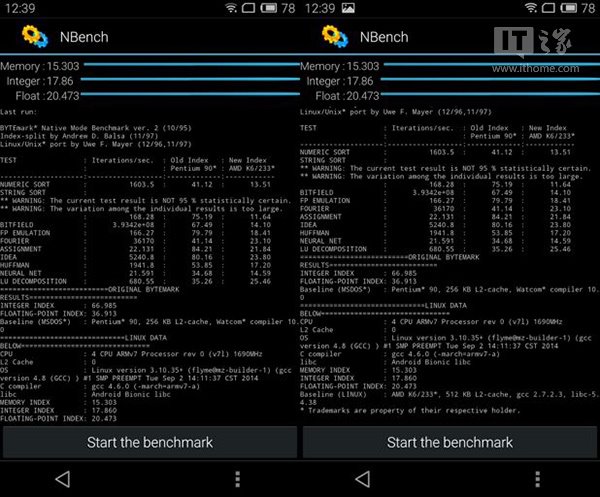Image resolution: width=600 pixels, height=497 pixels.
Task: Tap the back arrow on right phone screen
Action: click(363, 479)
